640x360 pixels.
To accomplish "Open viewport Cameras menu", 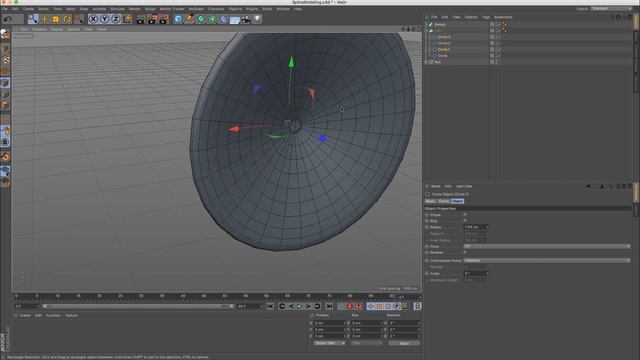I will tap(39, 29).
